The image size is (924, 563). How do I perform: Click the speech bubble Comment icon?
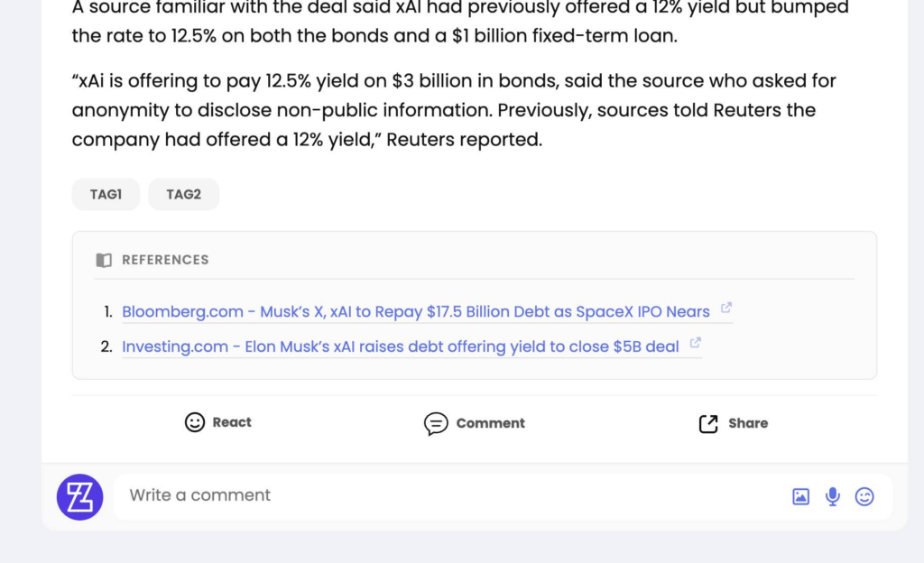436,423
